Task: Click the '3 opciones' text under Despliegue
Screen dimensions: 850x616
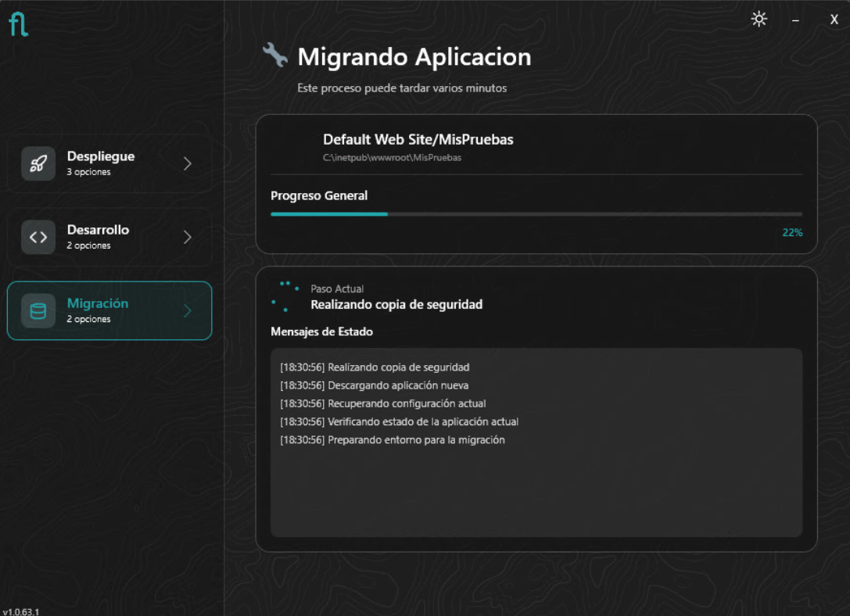Action: click(x=88, y=172)
